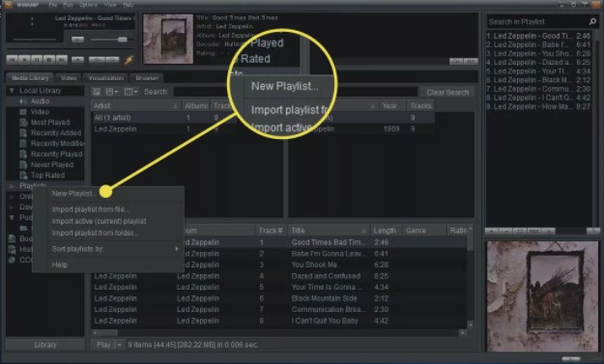Click the magnifier icon in playlist search
The width and height of the screenshot is (604, 364).
tap(592, 22)
